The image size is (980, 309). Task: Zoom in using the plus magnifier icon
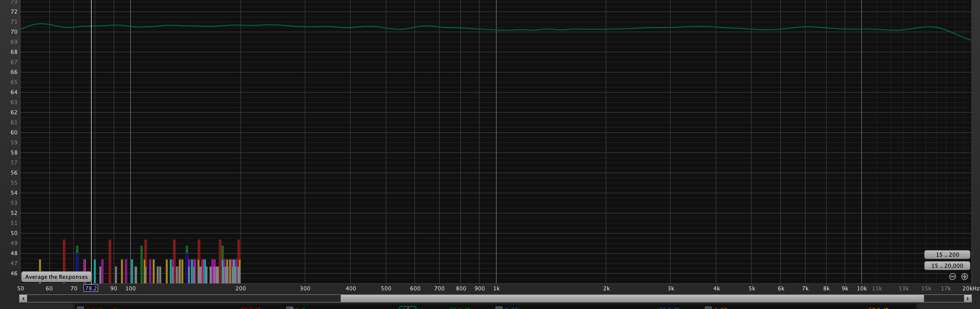point(964,277)
